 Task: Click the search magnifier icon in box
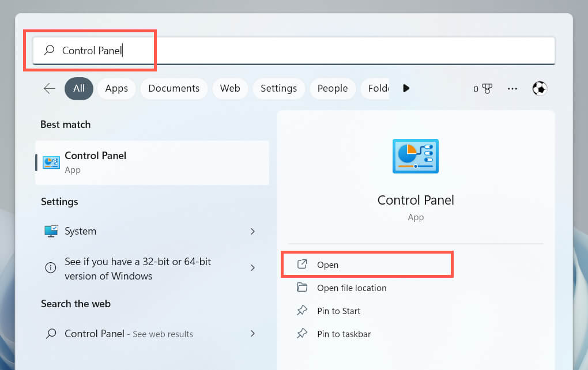coord(50,51)
